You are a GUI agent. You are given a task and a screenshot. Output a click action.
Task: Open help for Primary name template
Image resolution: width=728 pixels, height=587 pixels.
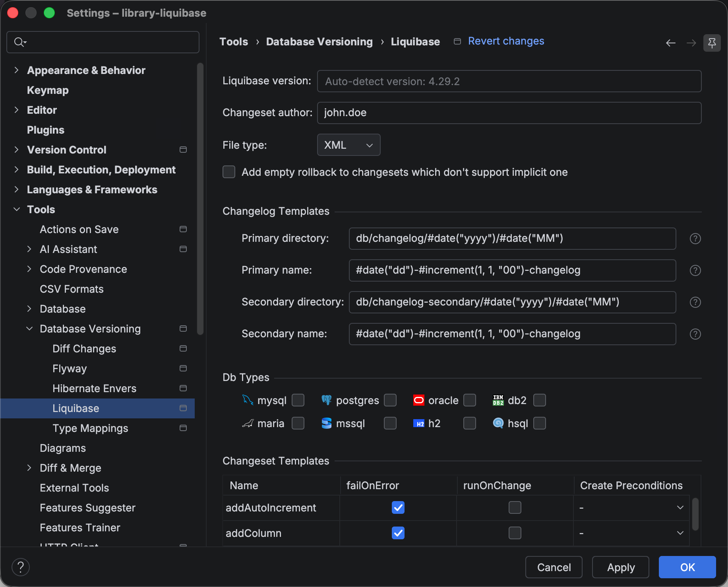coord(695,270)
